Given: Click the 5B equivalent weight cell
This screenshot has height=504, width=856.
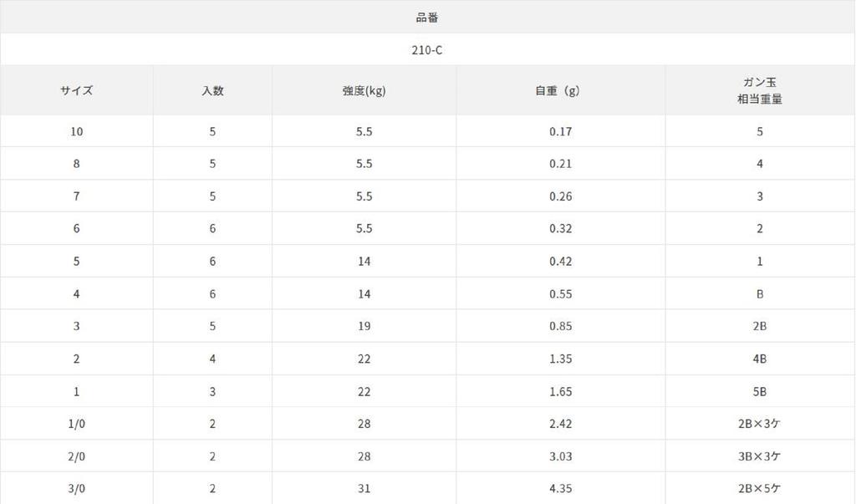Looking at the screenshot, I should 760,392.
